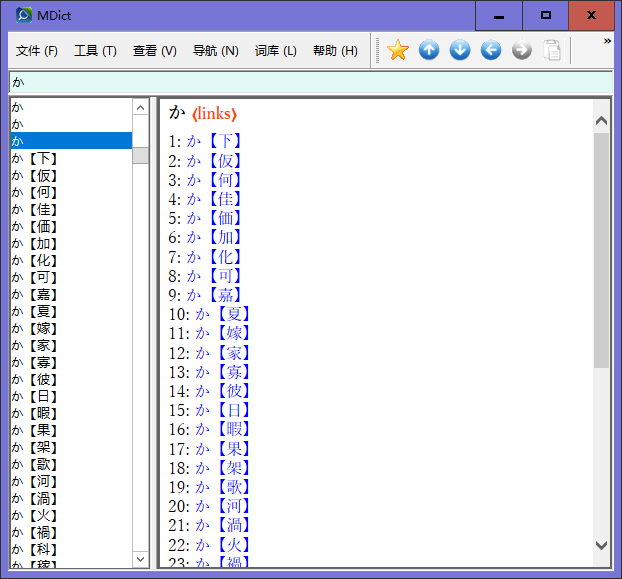Open the 词库 (L) menu
Viewport: 622px width, 579px height.
[x=275, y=51]
